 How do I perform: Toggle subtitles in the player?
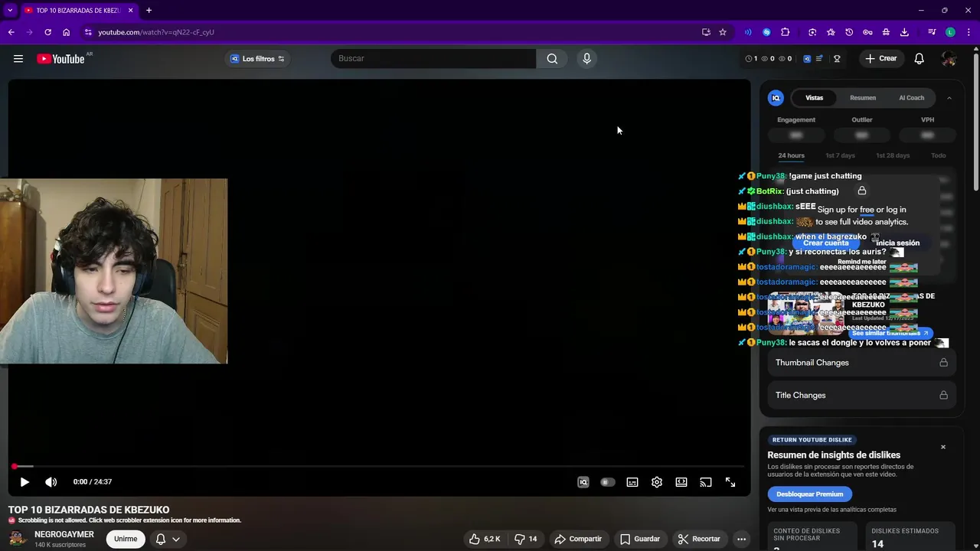click(x=632, y=482)
